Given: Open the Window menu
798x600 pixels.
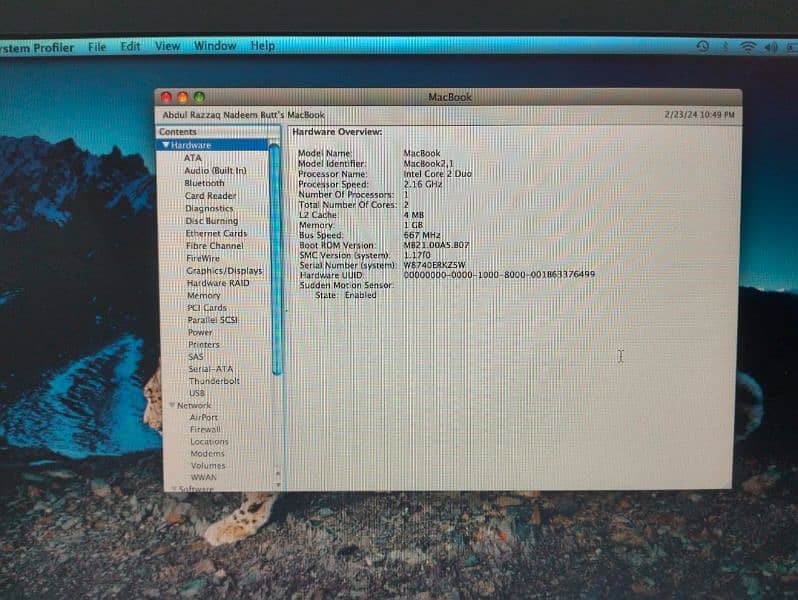Looking at the screenshot, I should tap(214, 46).
